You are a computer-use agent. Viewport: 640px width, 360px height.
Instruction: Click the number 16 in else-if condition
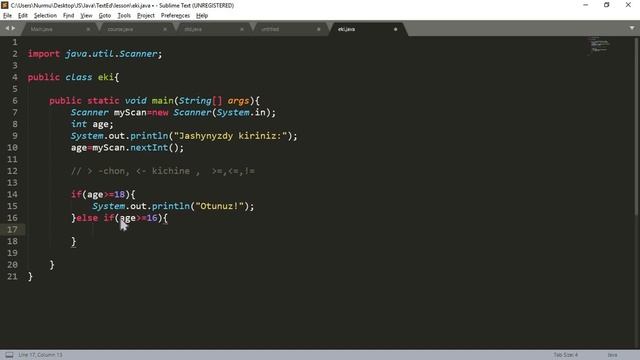click(151, 218)
